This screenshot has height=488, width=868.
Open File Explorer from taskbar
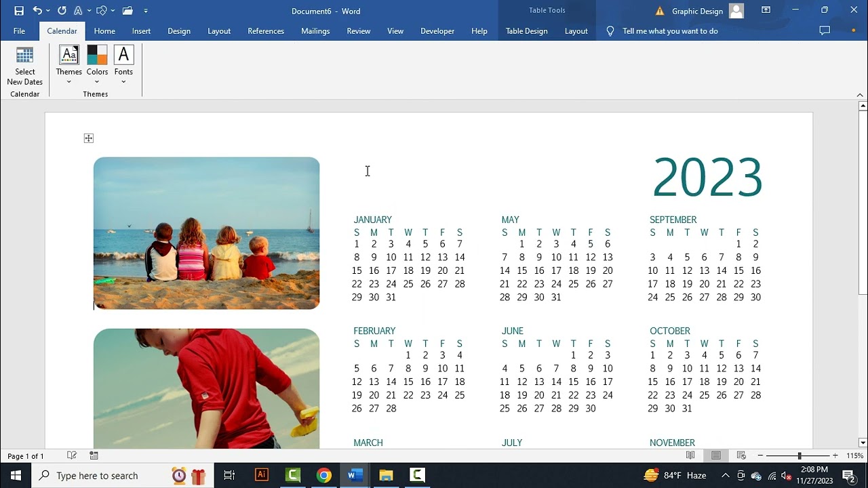[x=386, y=475]
